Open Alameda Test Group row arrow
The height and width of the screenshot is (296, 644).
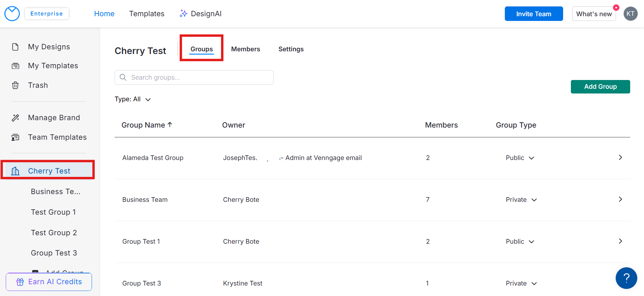click(x=620, y=157)
